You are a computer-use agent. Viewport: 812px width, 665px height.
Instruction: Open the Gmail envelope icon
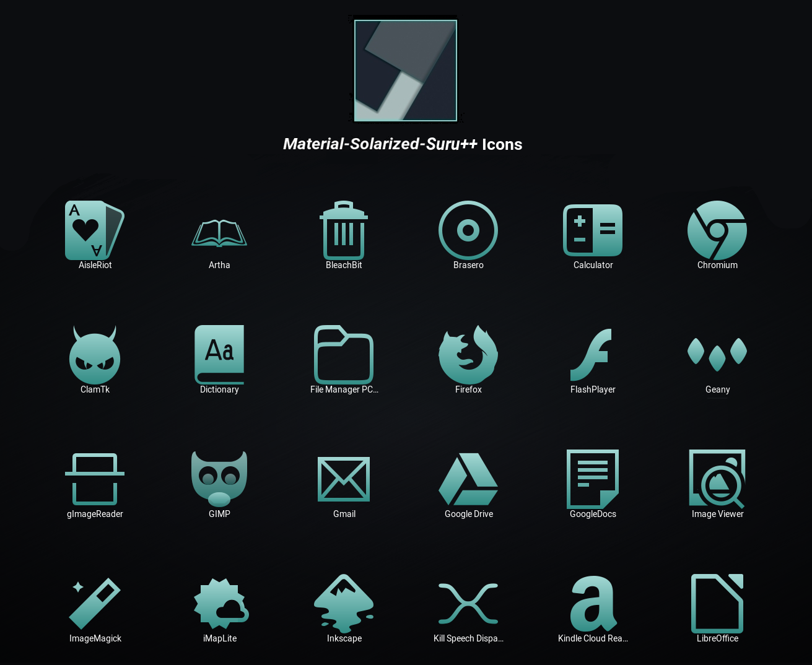coord(344,479)
